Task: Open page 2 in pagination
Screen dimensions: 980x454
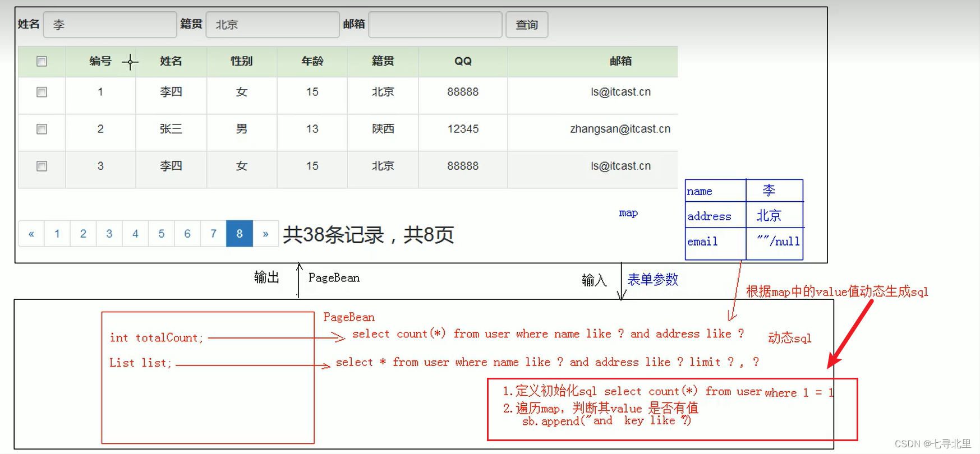Action: (83, 234)
